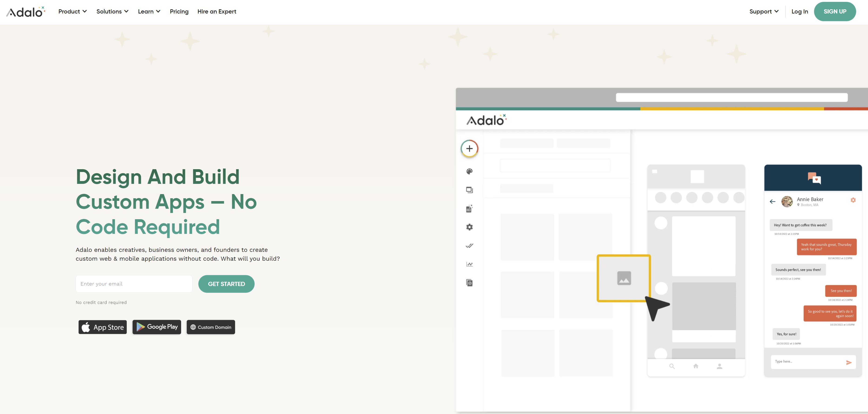
Task: Click the image placeholder icon in yellow box
Action: click(x=624, y=278)
